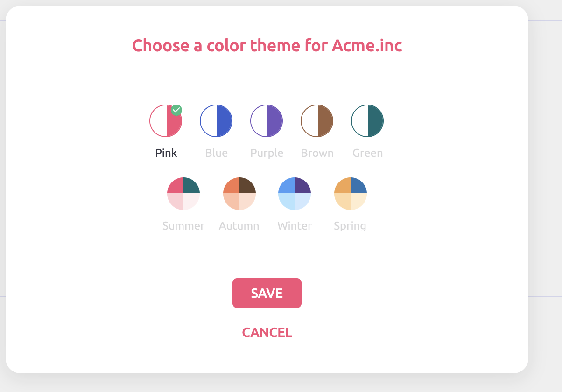Pick the Purple color theme
The image size is (562, 392).
[267, 120]
